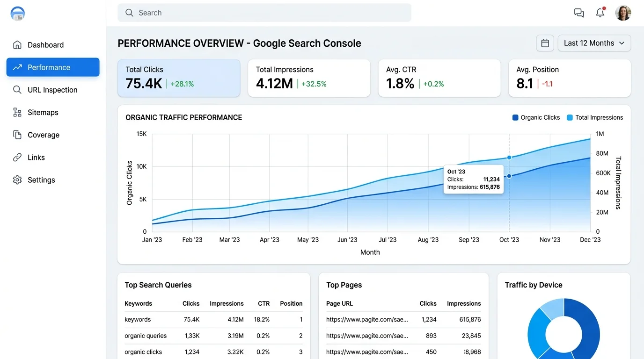Click the Oct '23 clicks data point
Screen dimensions: 644x359
coord(509,176)
